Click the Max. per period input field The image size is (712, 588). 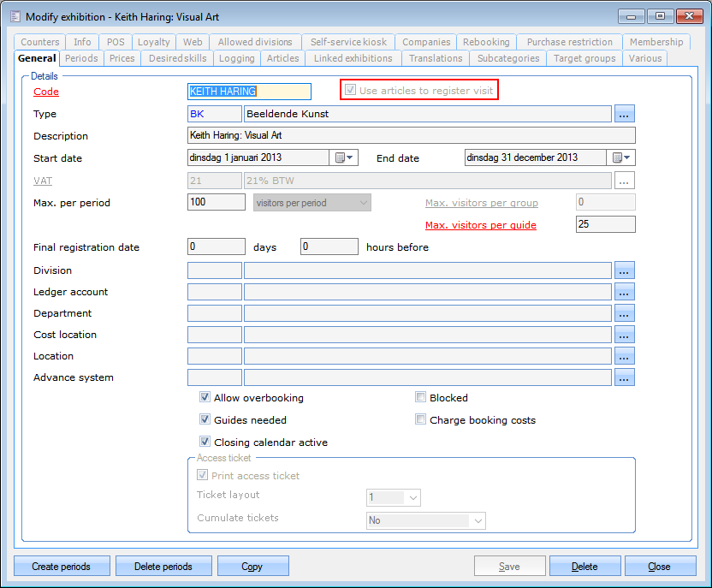click(216, 203)
